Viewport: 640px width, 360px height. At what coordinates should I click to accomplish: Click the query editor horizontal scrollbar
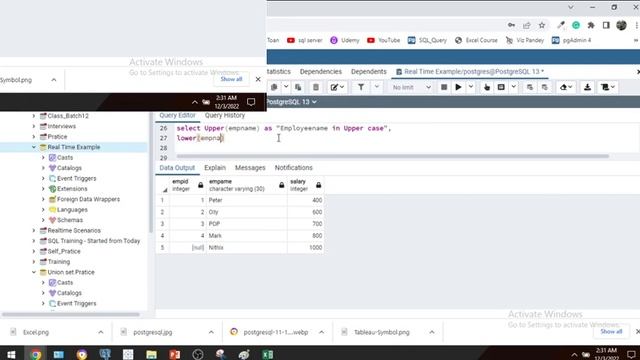tap(393, 156)
